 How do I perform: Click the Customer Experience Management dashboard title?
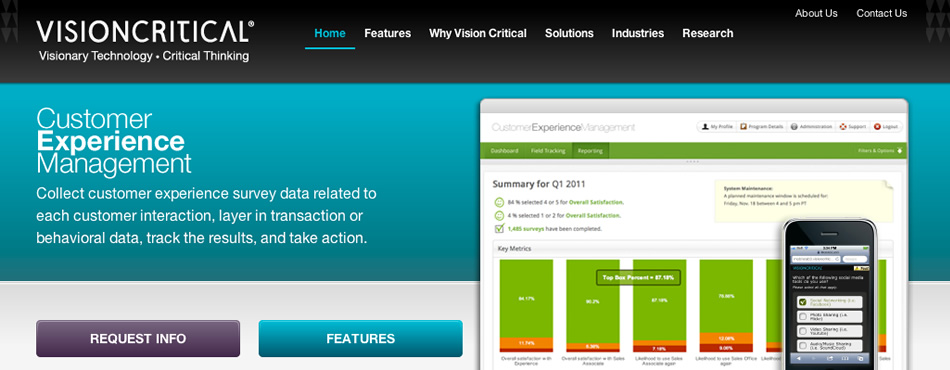point(563,128)
